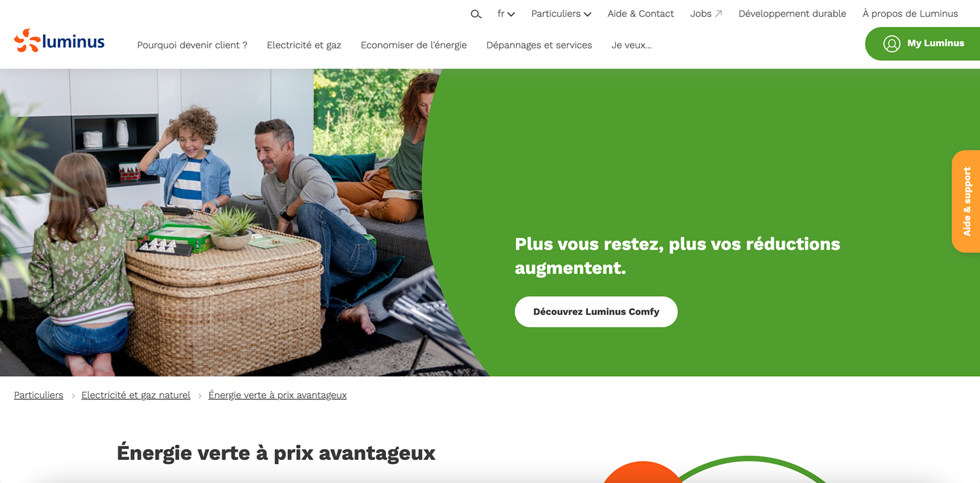Click Énergie verte à prix avantageux breadcrumb
Screen dimensions: 980x483
pos(278,395)
